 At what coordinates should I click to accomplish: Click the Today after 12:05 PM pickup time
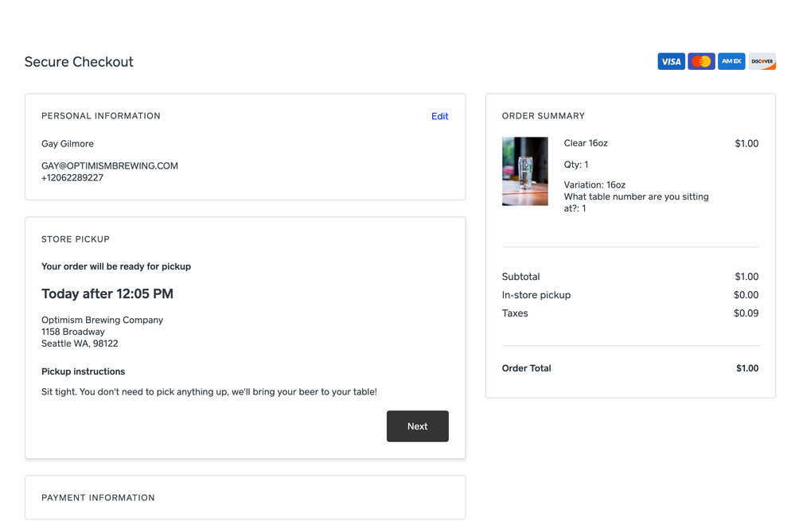(107, 294)
